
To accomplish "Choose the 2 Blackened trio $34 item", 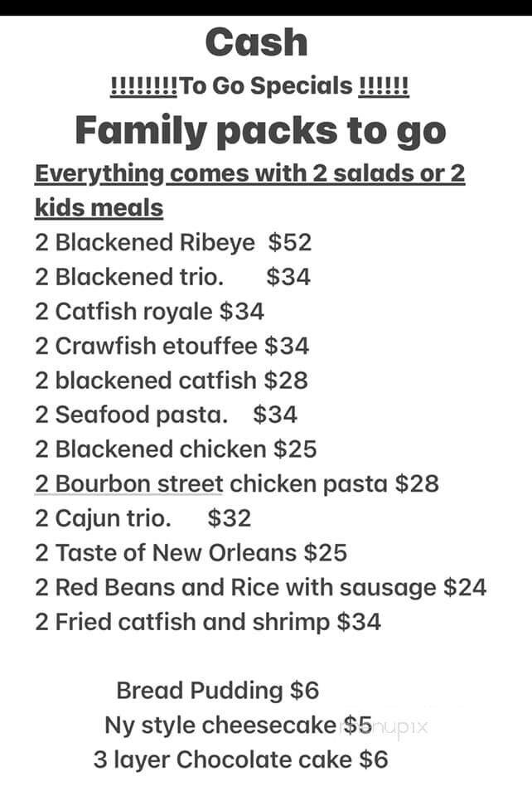I will pos(172,277).
